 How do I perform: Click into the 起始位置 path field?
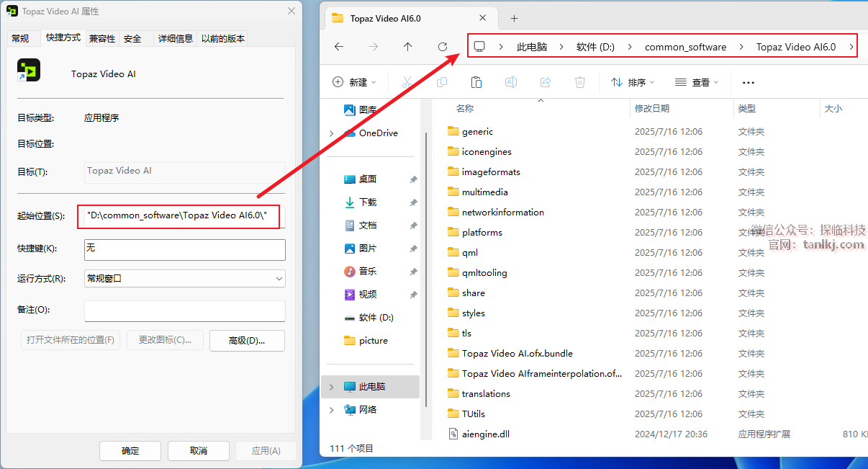click(185, 217)
